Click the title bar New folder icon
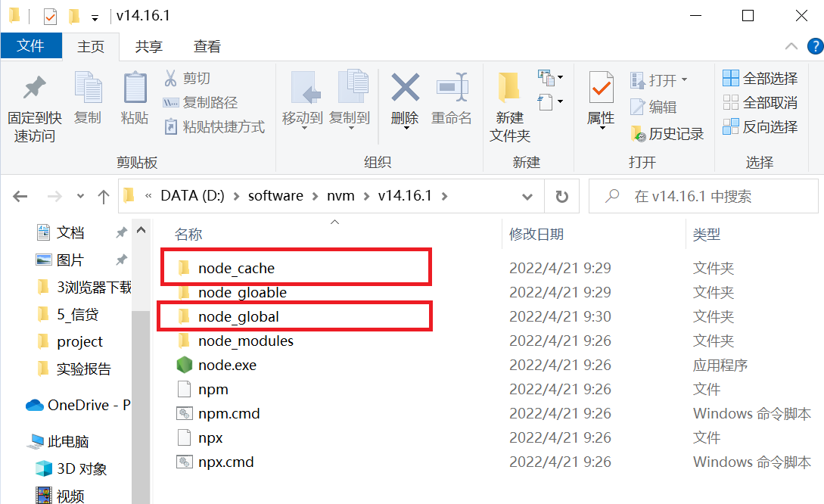This screenshot has width=824, height=504. pos(74,17)
